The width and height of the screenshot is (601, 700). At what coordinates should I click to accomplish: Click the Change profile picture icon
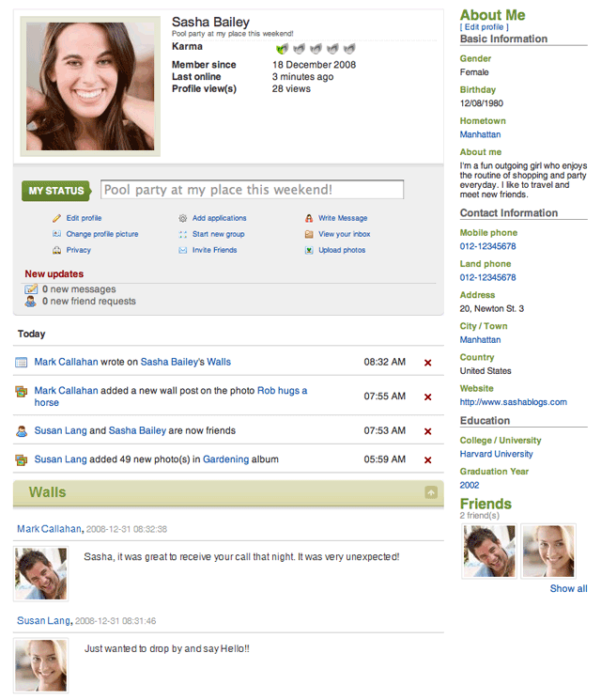[56, 234]
